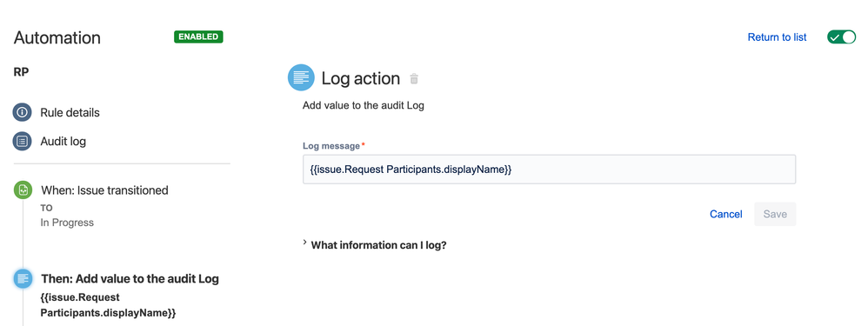
Task: Open Rule details from the sidebar
Action: tap(70, 112)
